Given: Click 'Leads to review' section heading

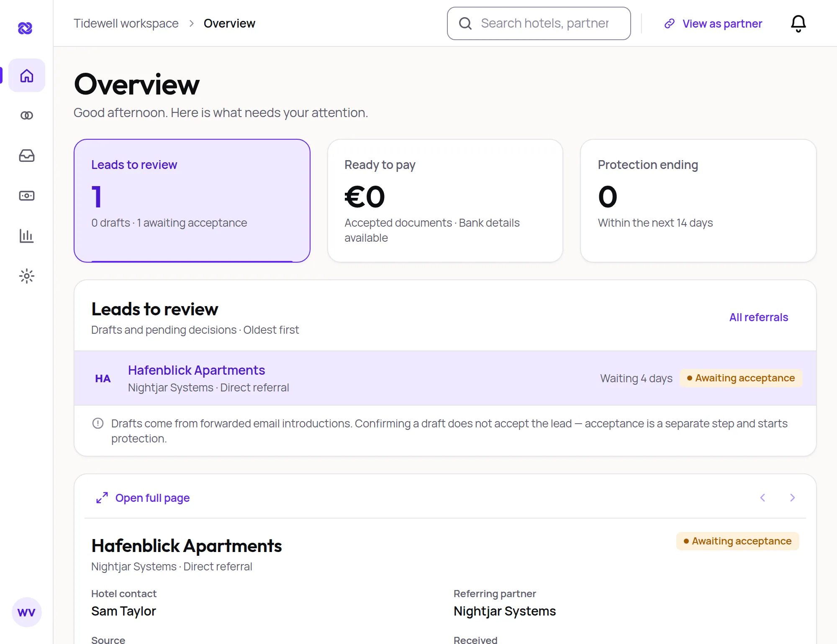Looking at the screenshot, I should [x=155, y=309].
